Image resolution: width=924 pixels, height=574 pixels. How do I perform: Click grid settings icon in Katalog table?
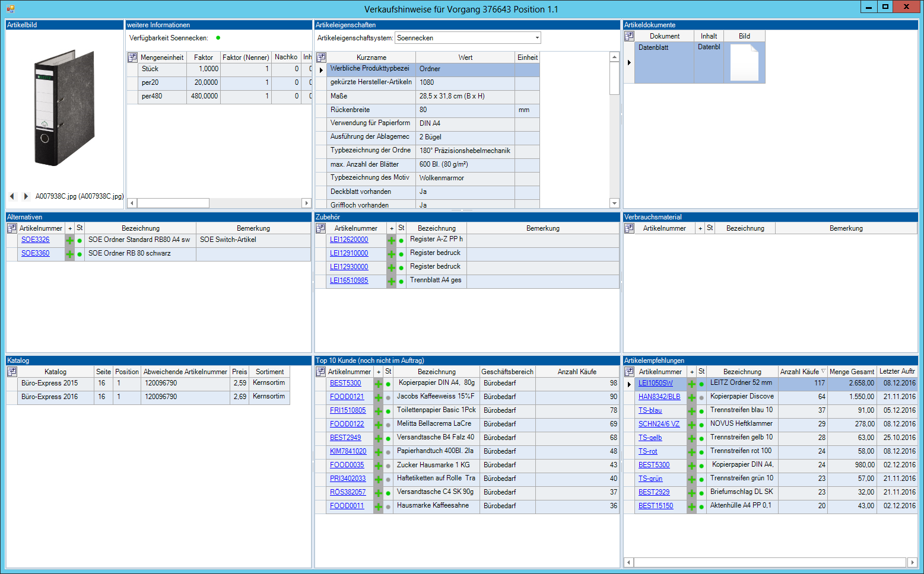[x=12, y=372]
